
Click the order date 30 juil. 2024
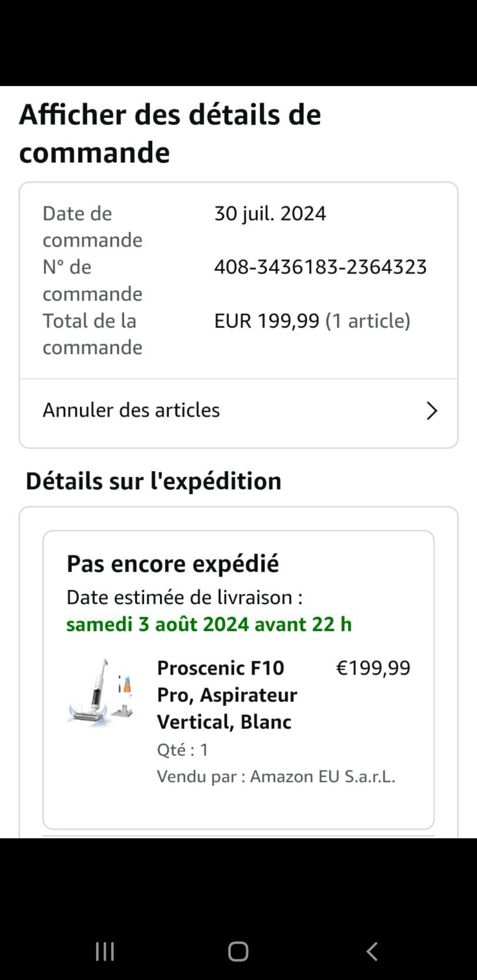pyautogui.click(x=270, y=214)
